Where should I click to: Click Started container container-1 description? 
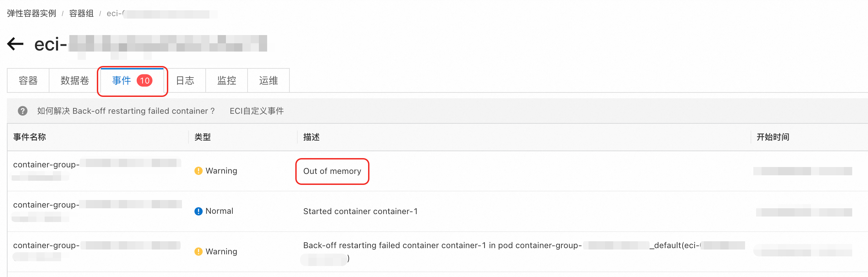361,211
